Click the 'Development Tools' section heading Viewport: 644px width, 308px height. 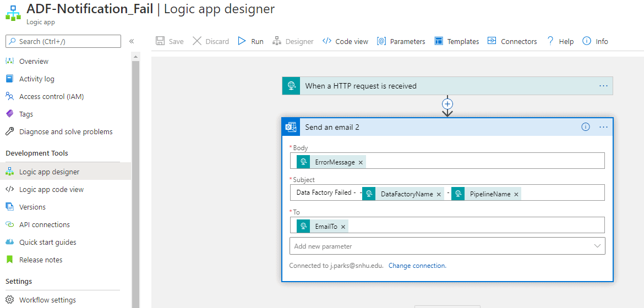(x=37, y=153)
